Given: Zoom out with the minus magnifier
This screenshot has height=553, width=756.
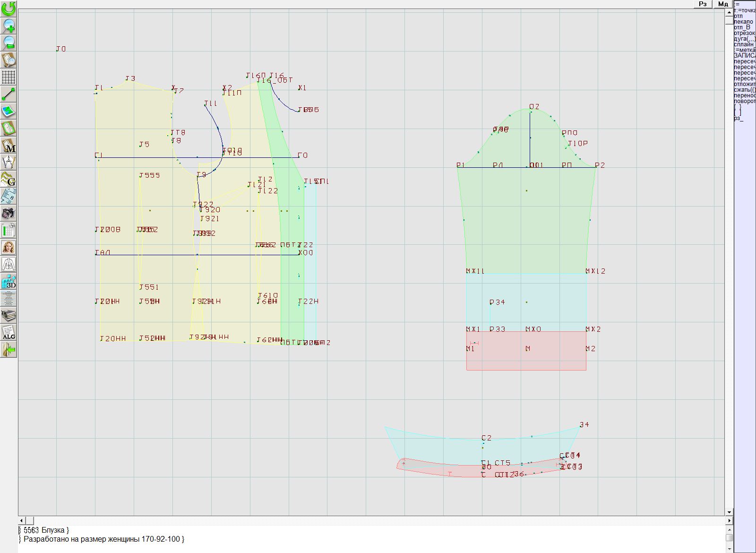Looking at the screenshot, I should (9, 43).
